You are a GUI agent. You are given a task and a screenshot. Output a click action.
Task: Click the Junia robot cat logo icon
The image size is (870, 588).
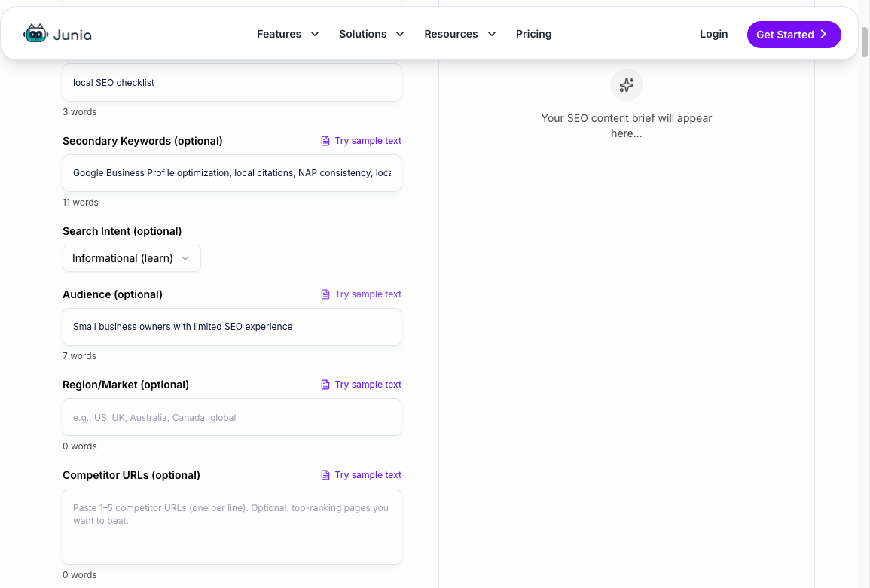pos(35,33)
